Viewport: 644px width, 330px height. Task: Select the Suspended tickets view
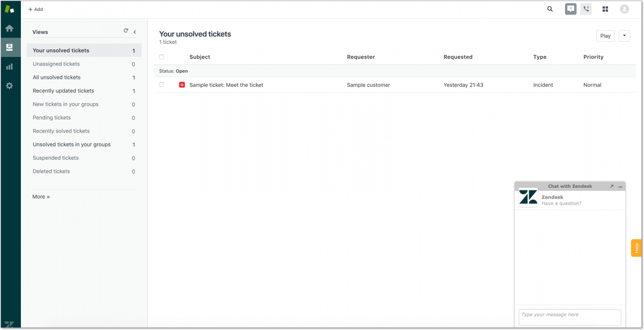pyautogui.click(x=55, y=158)
